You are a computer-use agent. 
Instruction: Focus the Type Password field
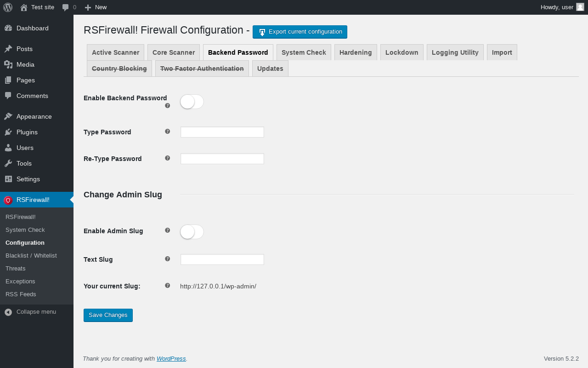[222, 132]
